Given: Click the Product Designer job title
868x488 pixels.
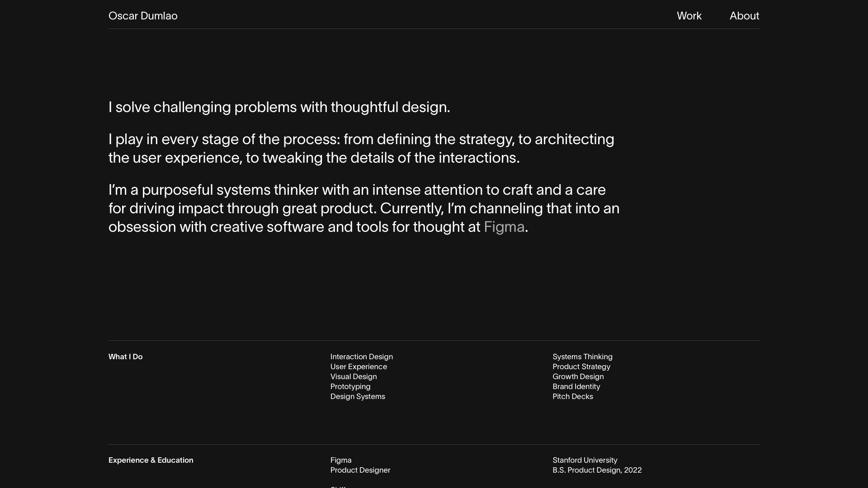Looking at the screenshot, I should pos(360,470).
